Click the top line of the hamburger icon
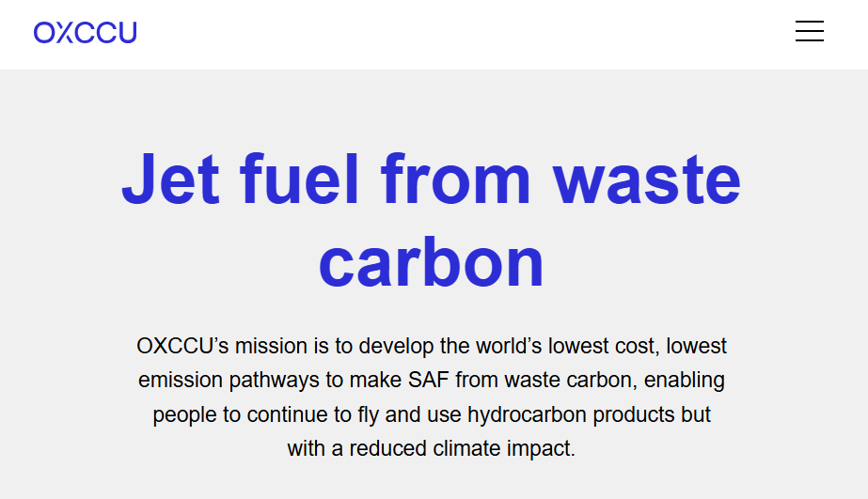Viewport: 868px width, 499px height. [x=809, y=22]
